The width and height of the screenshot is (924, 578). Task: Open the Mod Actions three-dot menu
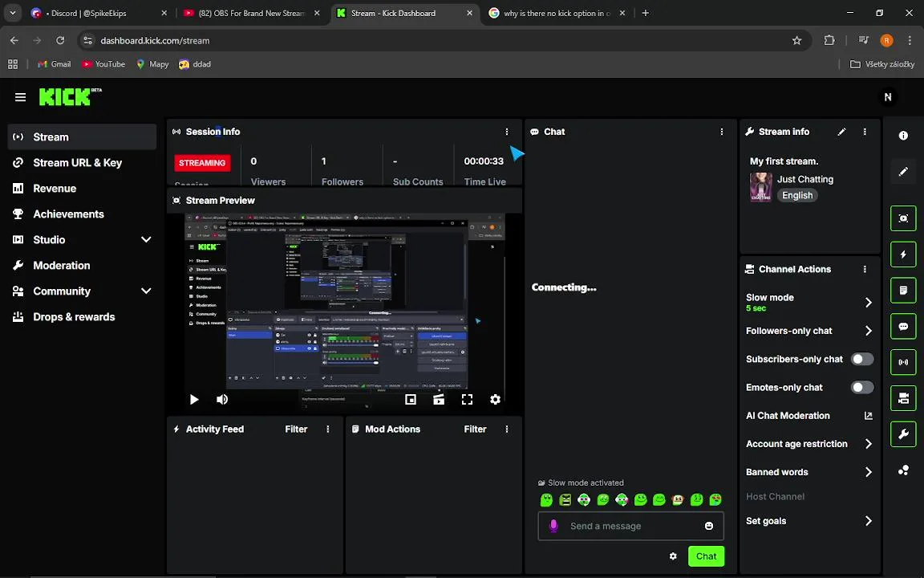(507, 429)
